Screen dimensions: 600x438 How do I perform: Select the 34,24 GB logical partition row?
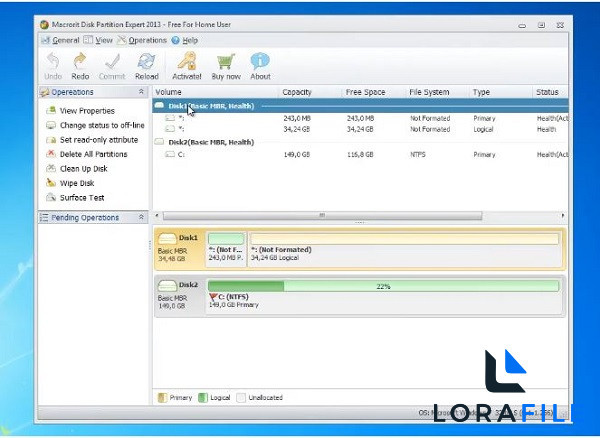pos(360,129)
